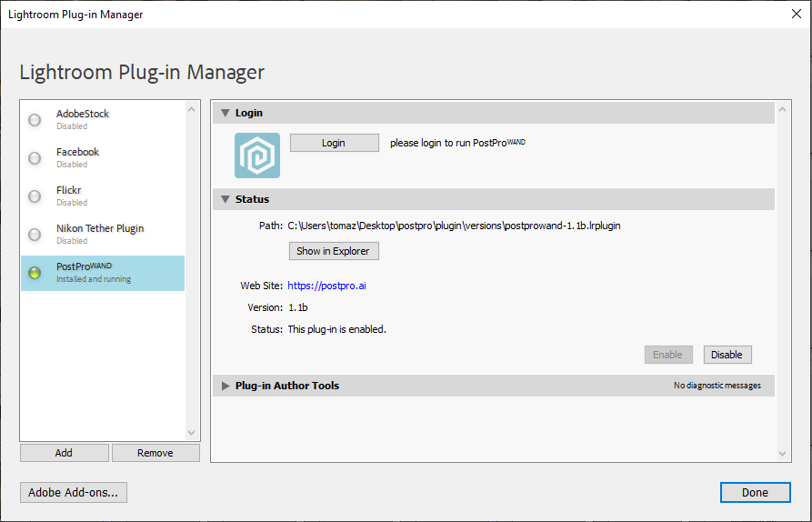Select Facebook in the plug-in list
This screenshot has width=812, height=522.
103,158
